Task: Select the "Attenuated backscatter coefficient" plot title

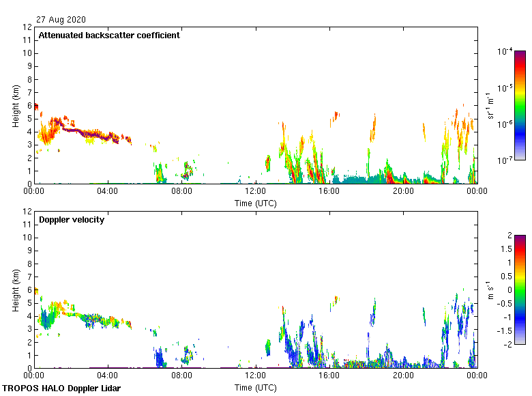Action: (x=109, y=36)
